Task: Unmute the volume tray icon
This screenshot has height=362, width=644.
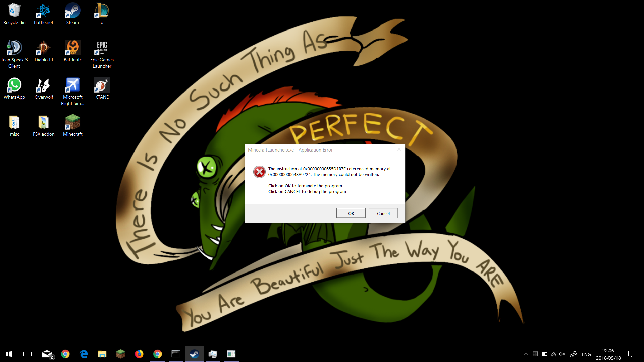Action: [562, 354]
